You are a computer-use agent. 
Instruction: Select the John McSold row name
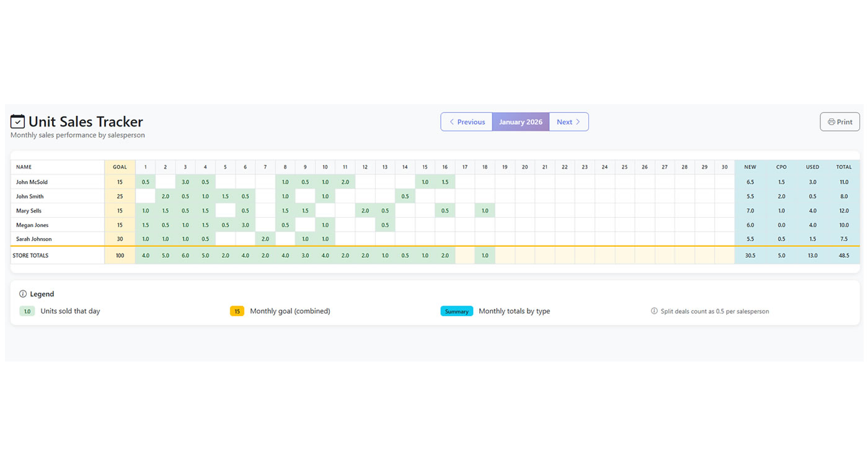click(32, 182)
